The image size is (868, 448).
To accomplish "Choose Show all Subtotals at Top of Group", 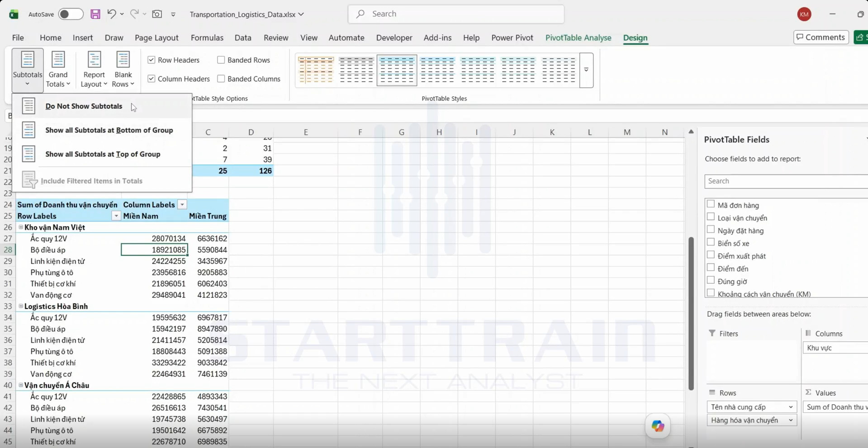I will [x=102, y=154].
